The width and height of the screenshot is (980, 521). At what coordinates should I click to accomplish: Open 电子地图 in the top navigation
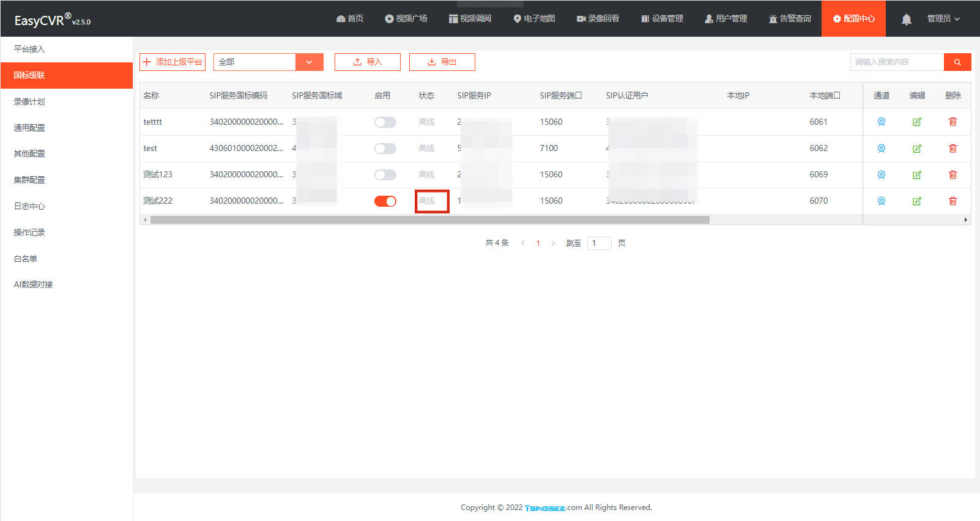click(534, 19)
